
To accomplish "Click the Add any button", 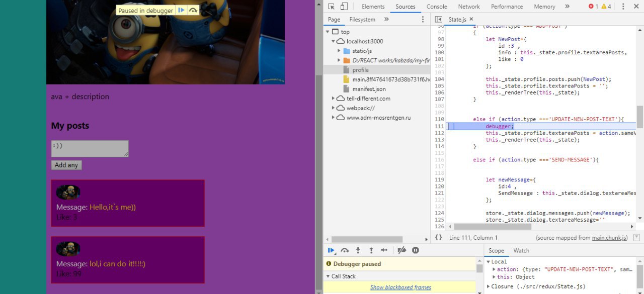I will tap(66, 165).
